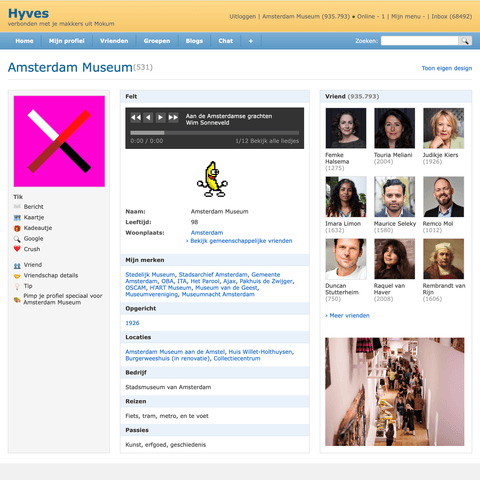This screenshot has height=480, width=480.
Task: Click the rewind button in the music player
Action: click(x=136, y=117)
